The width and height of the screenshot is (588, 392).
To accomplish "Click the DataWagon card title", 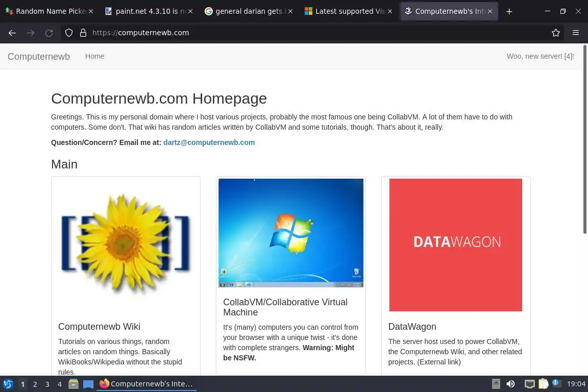I will (412, 327).
